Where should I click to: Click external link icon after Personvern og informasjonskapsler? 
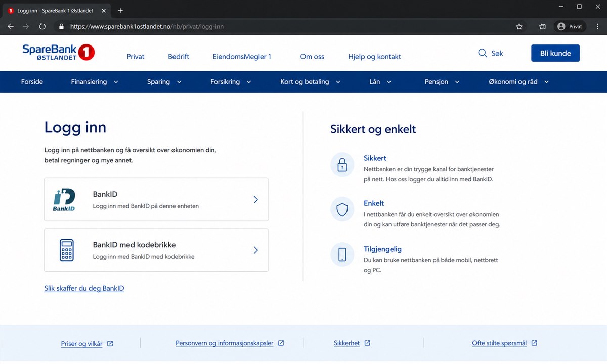click(x=281, y=343)
